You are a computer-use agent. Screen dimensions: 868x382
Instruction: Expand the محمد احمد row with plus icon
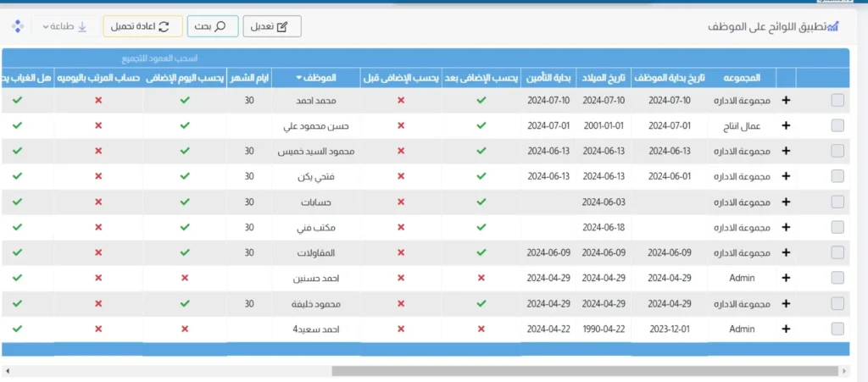point(785,100)
